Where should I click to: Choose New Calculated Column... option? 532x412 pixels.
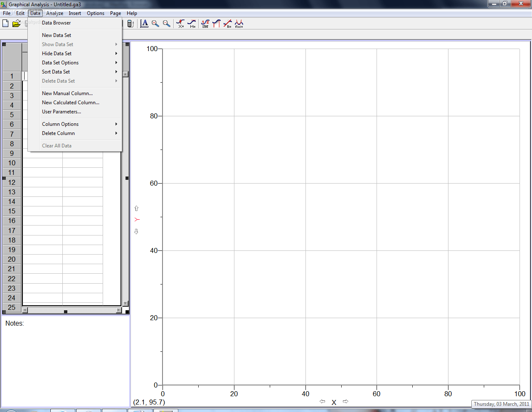[x=75, y=103]
